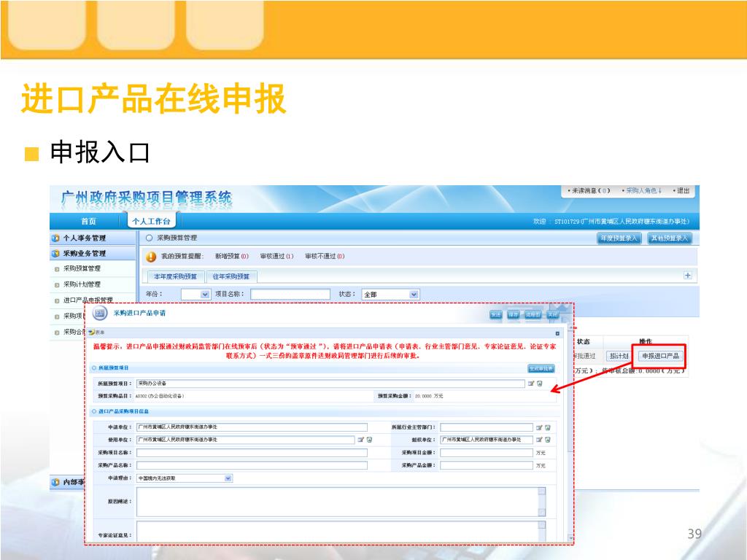747x560 pixels.
Task: Click the clear icon beside 所属预算项目 field
Action: click(540, 384)
